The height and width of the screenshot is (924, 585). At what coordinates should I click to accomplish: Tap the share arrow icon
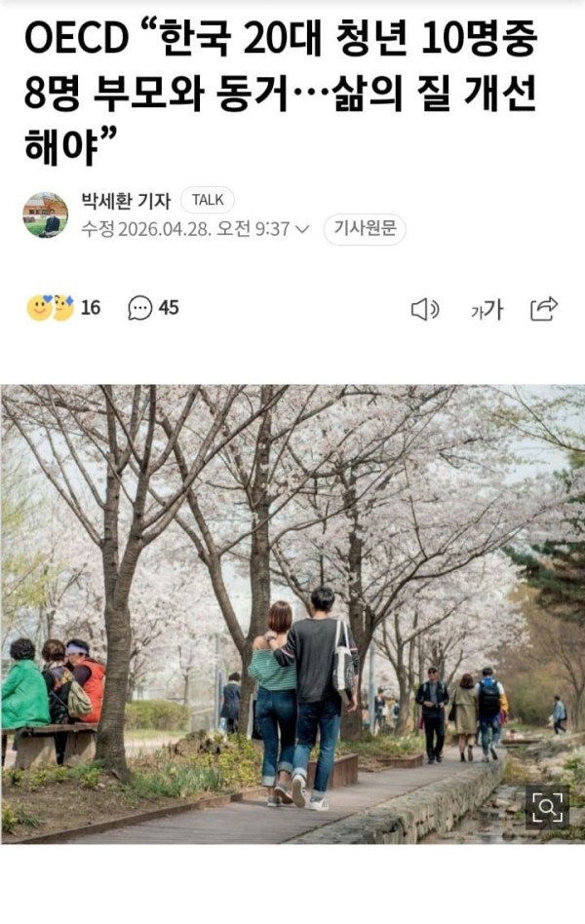[x=544, y=308]
